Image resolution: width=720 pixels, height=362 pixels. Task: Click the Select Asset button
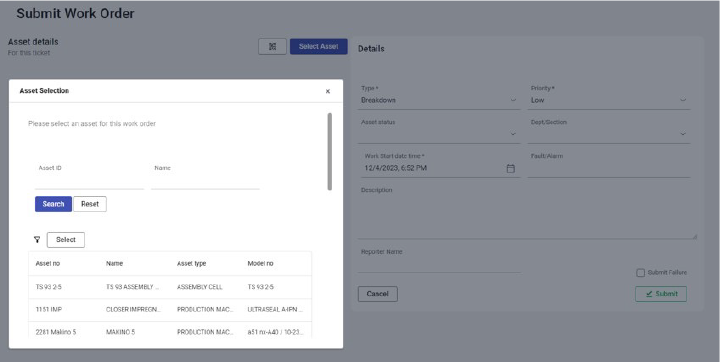tap(319, 46)
